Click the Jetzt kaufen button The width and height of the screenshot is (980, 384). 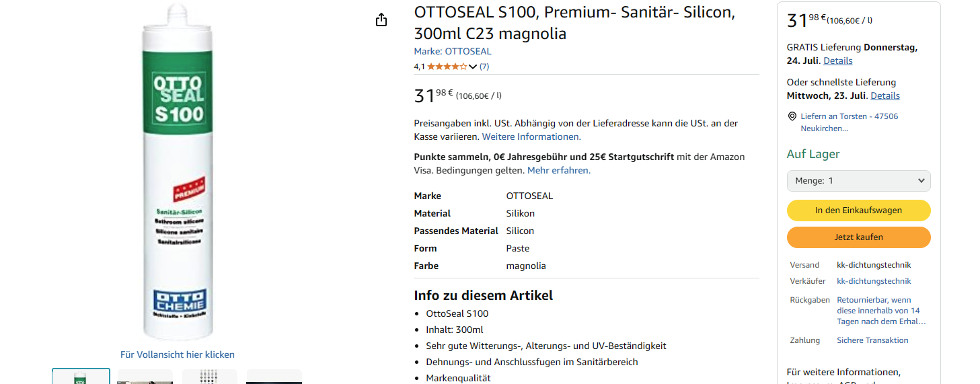[858, 237]
